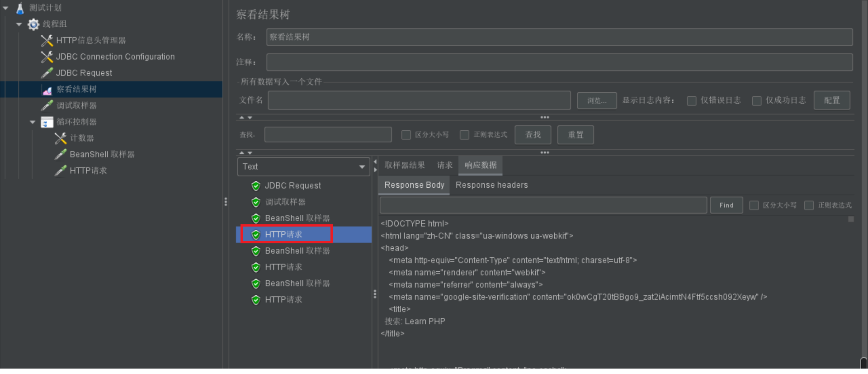Select 计数器 in the test plan tree

tap(82, 138)
